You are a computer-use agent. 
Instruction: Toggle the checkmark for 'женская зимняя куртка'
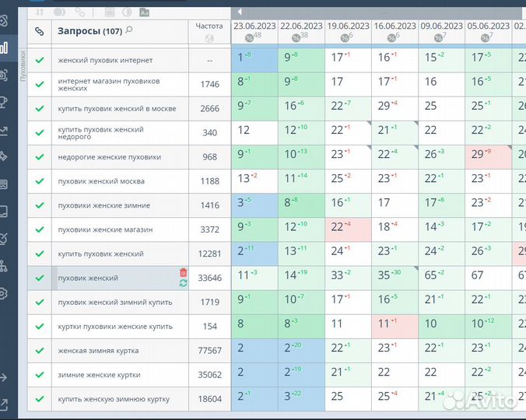tap(40, 351)
